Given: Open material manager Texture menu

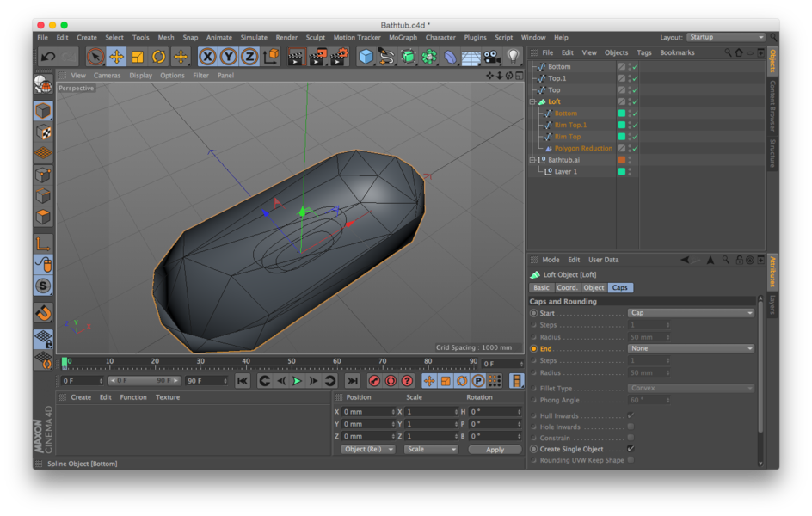Looking at the screenshot, I should [x=168, y=397].
